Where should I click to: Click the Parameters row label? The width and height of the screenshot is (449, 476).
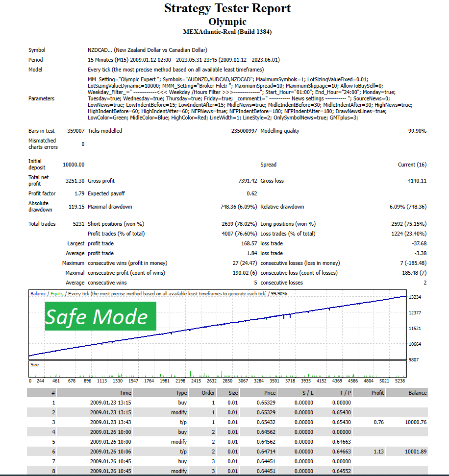(41, 98)
